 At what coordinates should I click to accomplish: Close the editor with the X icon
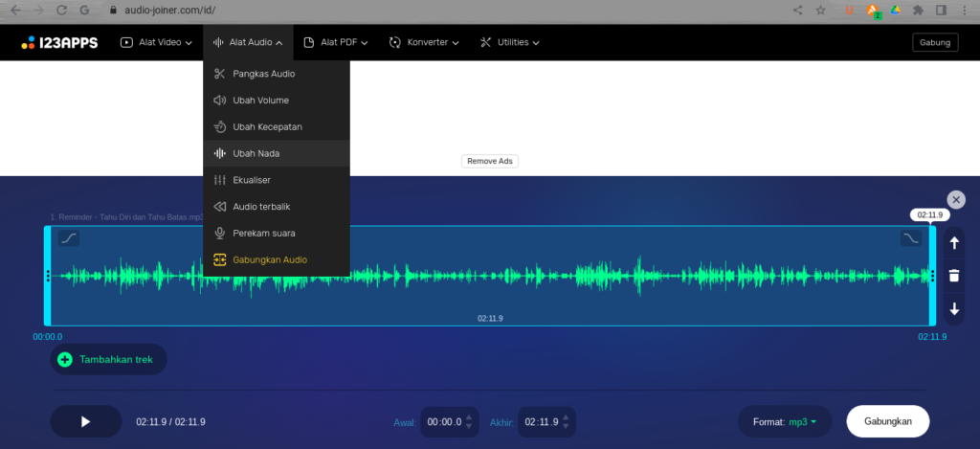click(955, 199)
